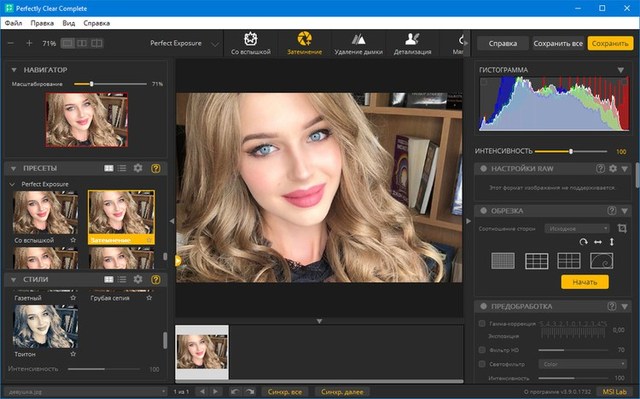Favorite the Газетный style star
The height and width of the screenshot is (399, 640).
pos(73,298)
